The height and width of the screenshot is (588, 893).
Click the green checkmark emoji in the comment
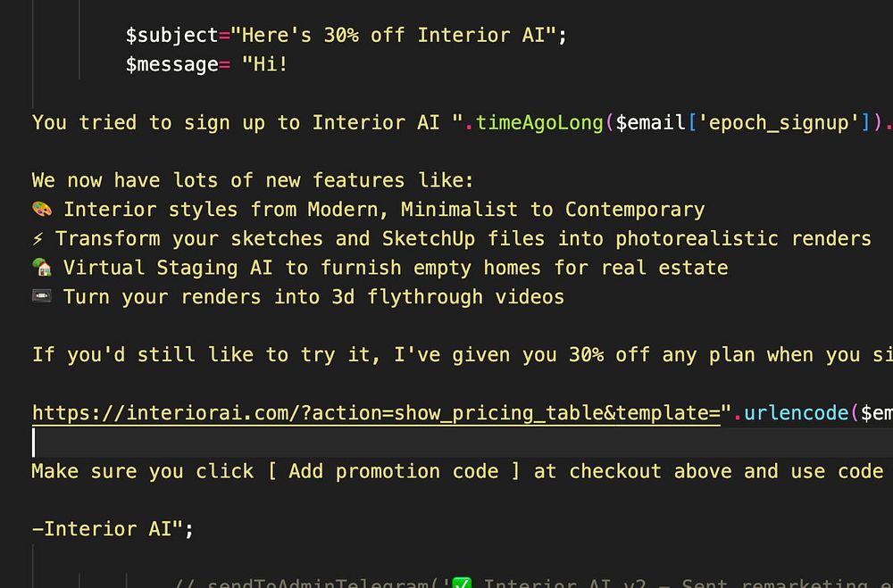click(x=462, y=583)
